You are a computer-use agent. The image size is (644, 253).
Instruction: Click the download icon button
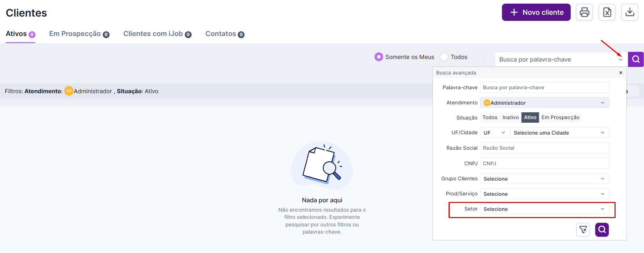(x=630, y=12)
